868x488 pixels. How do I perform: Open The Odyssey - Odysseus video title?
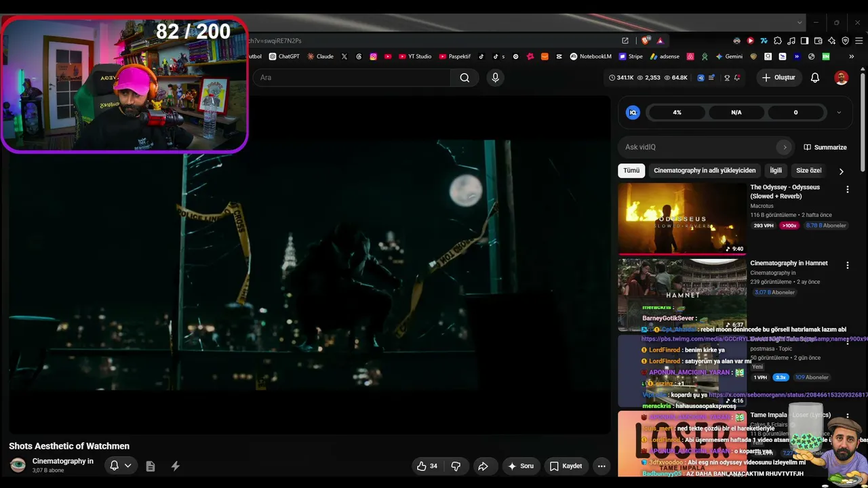click(x=785, y=192)
